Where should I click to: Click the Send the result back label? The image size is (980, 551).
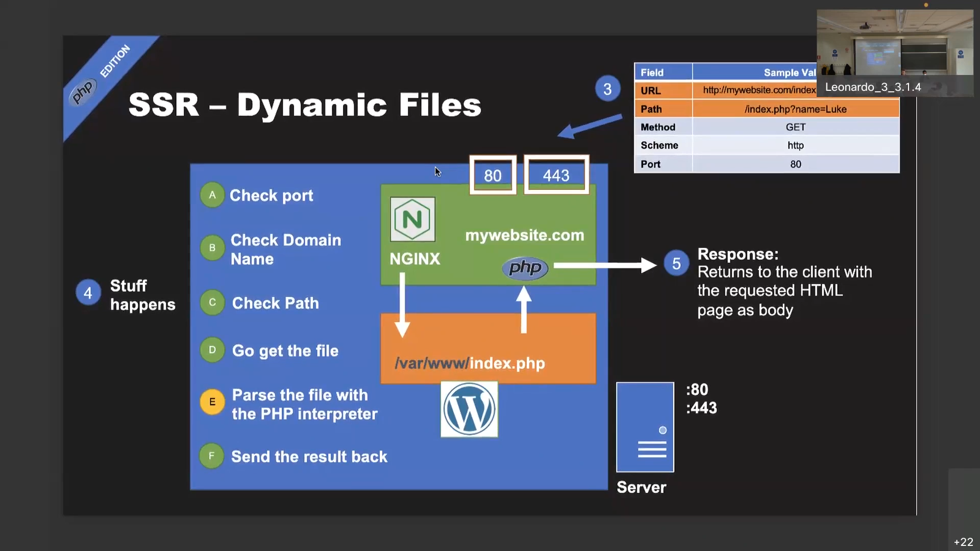tap(309, 457)
